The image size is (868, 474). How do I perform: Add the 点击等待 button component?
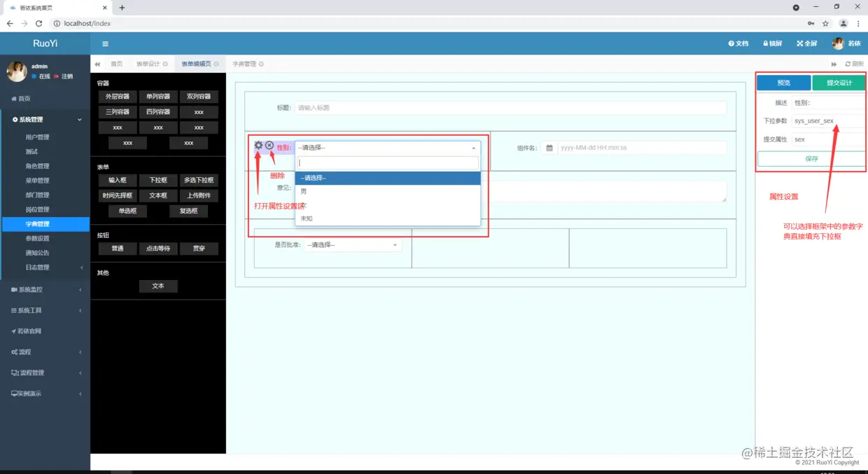[x=158, y=249]
